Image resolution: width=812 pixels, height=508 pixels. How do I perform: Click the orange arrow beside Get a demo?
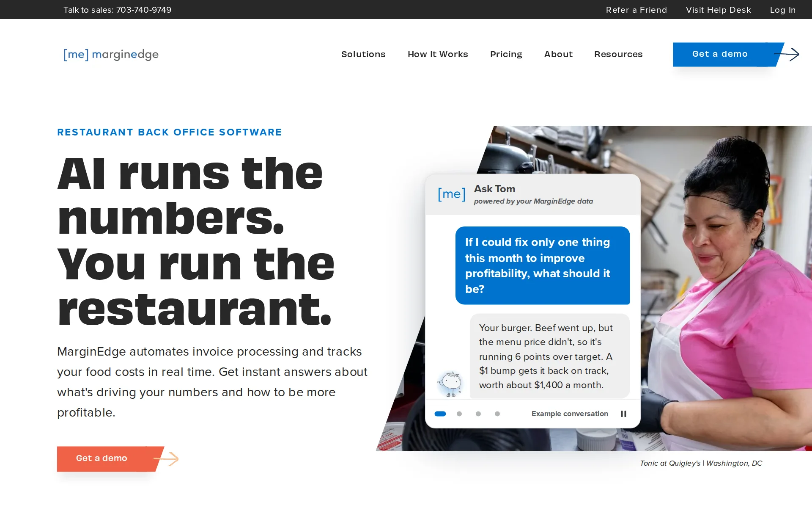click(x=167, y=459)
